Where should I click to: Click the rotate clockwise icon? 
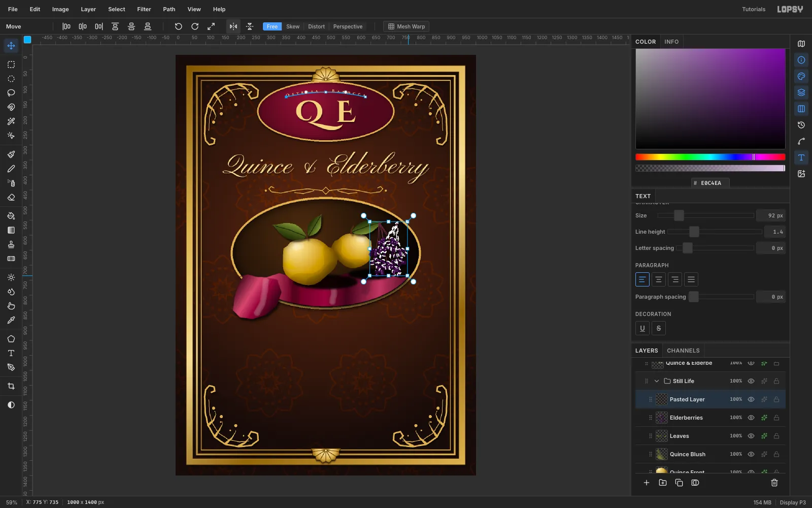(x=195, y=26)
